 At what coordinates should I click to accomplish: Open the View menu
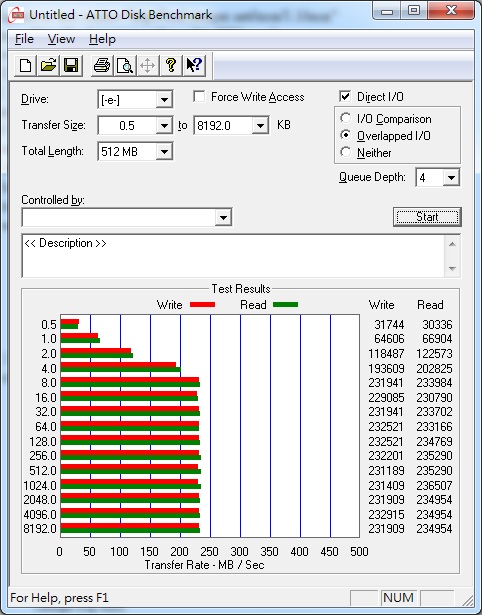click(61, 39)
